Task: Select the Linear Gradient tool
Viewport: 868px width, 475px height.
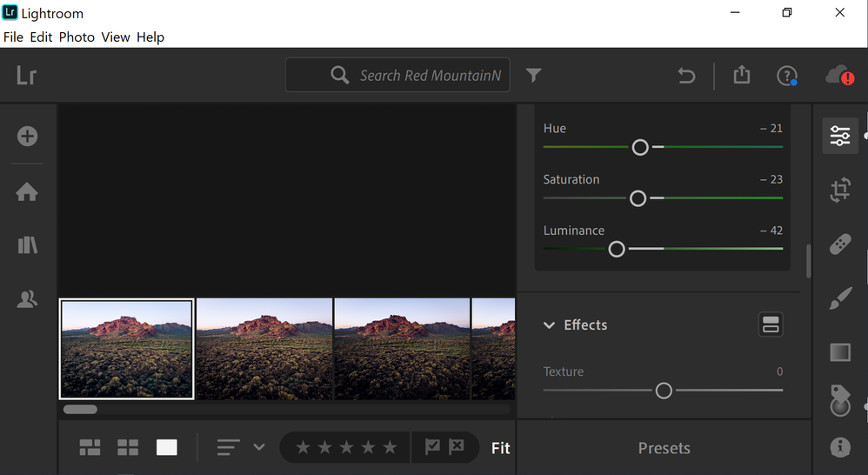Action: click(x=839, y=352)
